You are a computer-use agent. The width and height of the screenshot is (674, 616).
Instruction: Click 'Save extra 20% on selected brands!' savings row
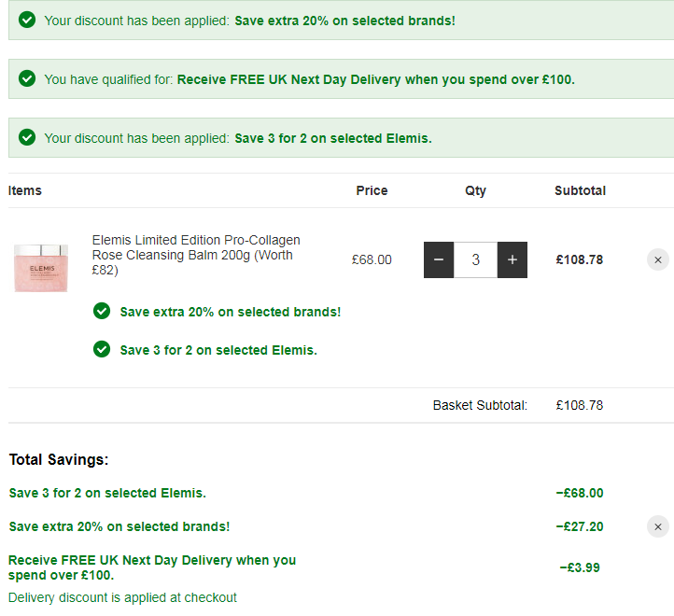pos(119,526)
